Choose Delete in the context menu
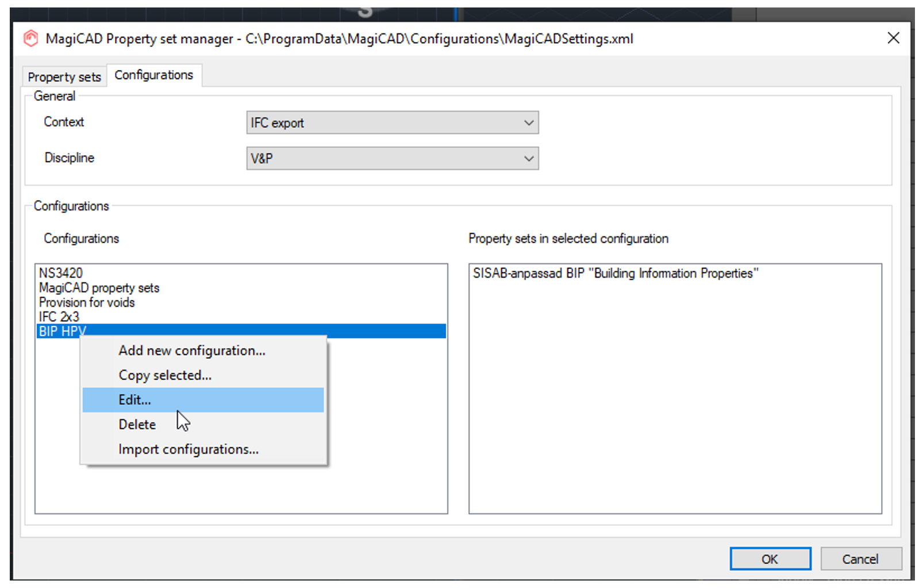 [203, 425]
